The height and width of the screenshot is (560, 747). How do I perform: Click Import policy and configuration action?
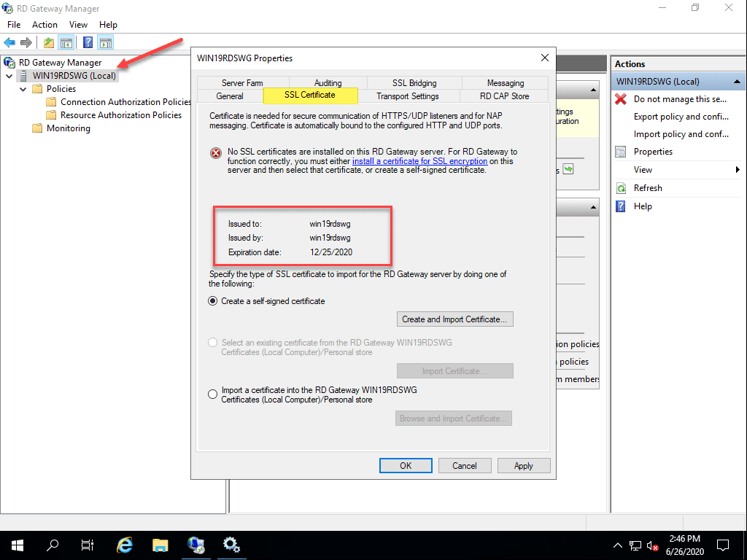(681, 134)
